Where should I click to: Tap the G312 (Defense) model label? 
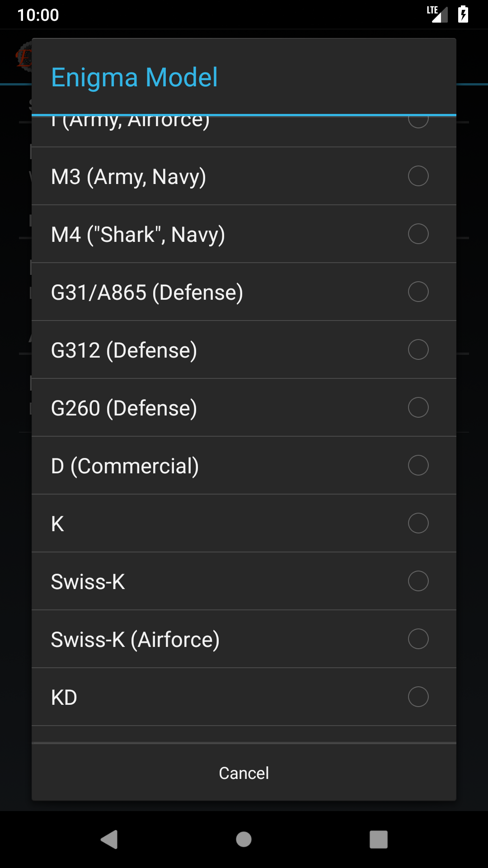124,350
